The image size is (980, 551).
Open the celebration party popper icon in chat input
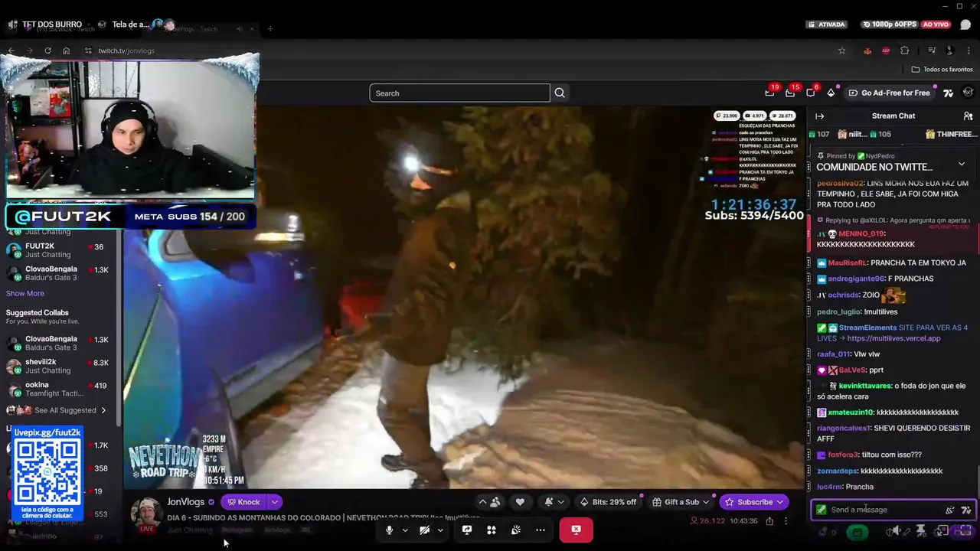click(950, 510)
